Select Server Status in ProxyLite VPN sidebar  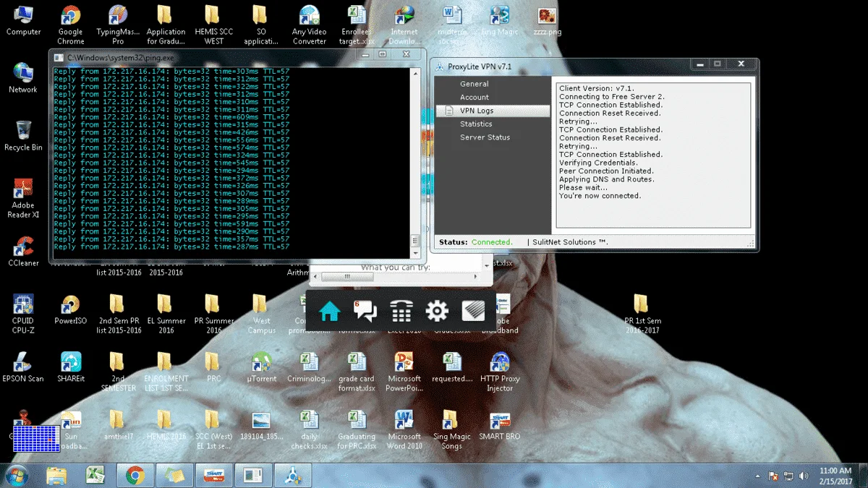coord(485,137)
